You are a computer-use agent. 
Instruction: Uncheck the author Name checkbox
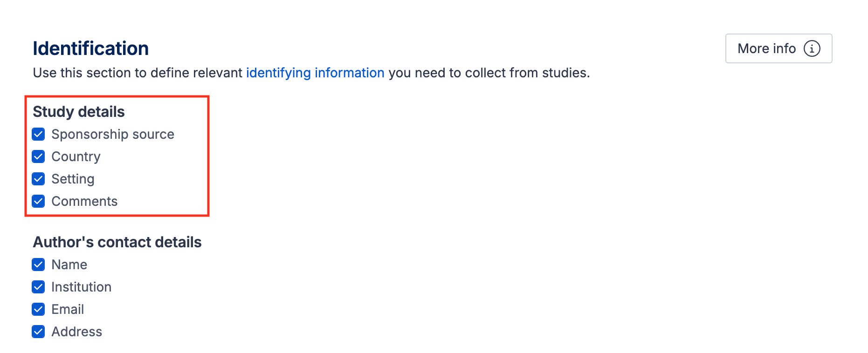click(x=39, y=265)
